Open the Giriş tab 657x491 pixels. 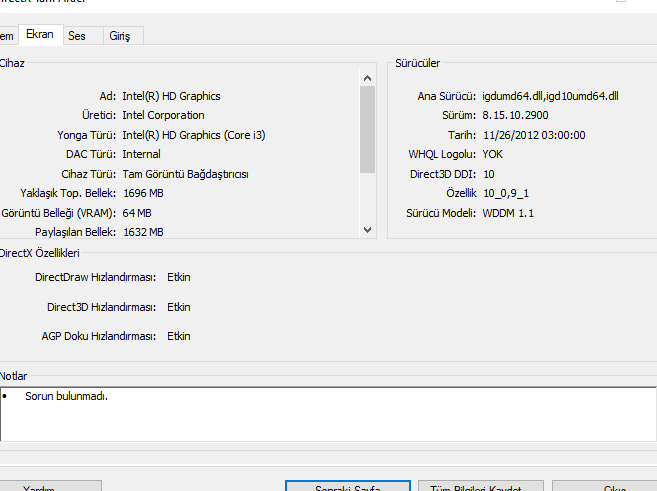(123, 36)
